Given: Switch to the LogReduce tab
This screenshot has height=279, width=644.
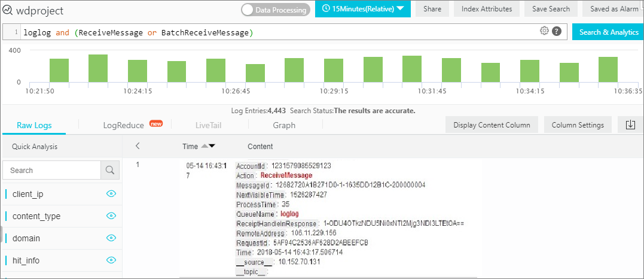Looking at the screenshot, I should 124,125.
